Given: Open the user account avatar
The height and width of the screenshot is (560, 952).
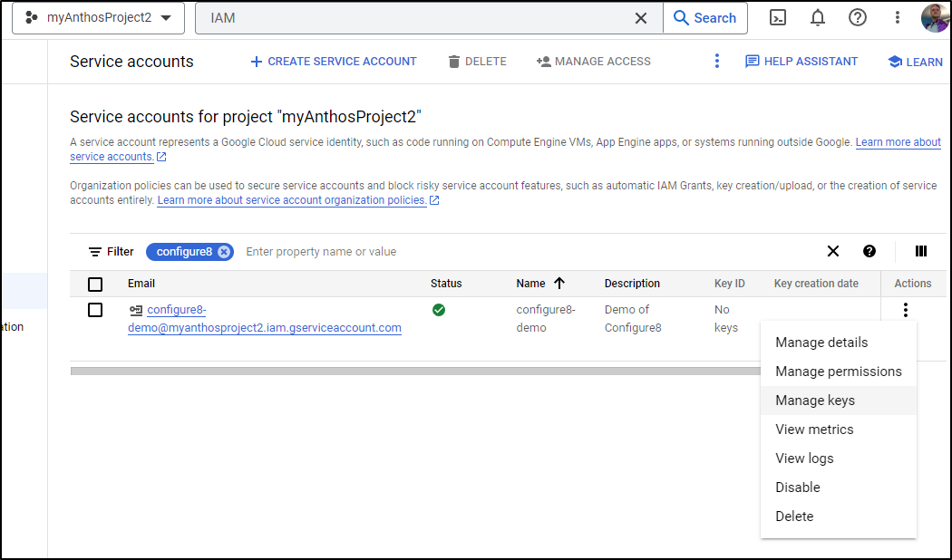Looking at the screenshot, I should [936, 17].
